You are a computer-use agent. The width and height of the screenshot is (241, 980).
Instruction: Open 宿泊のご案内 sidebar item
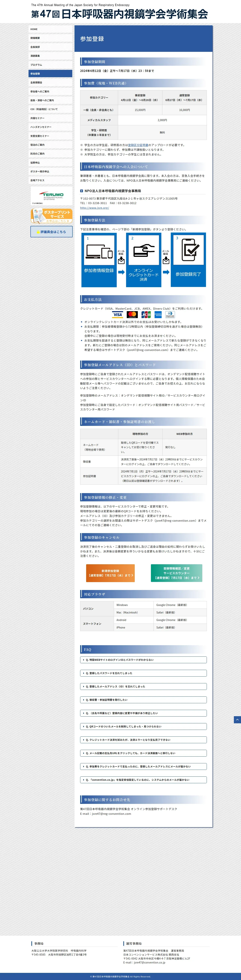50,145
